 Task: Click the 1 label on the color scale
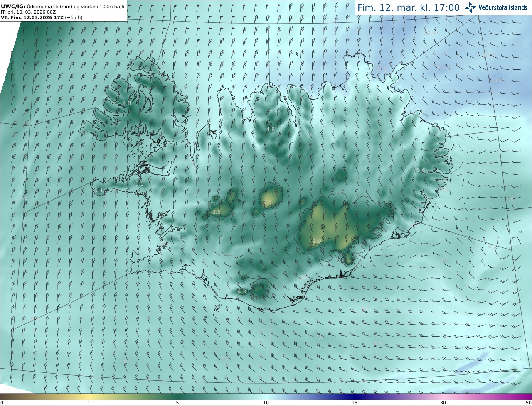coord(89,403)
